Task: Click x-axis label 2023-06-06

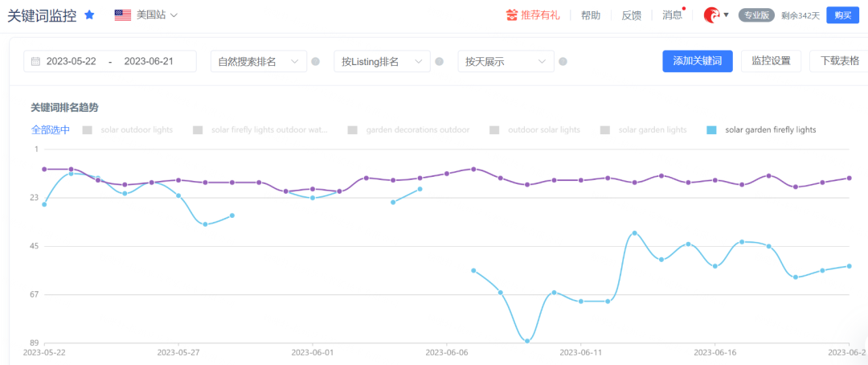Action: pyautogui.click(x=447, y=351)
